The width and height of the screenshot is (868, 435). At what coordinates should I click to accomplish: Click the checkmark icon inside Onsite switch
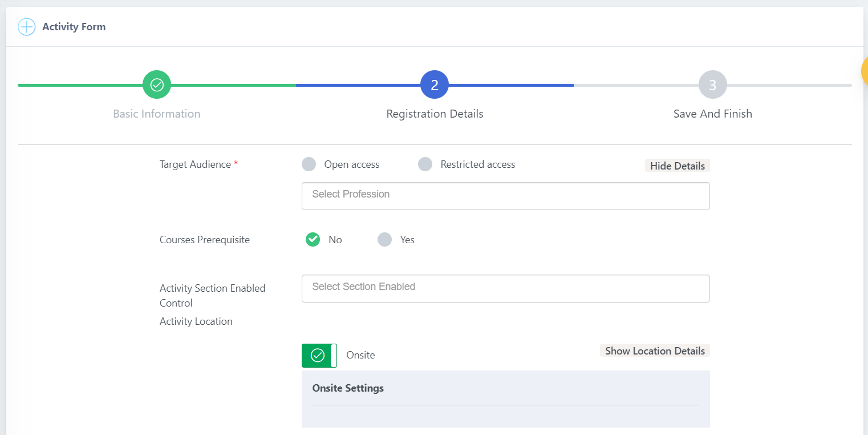318,355
